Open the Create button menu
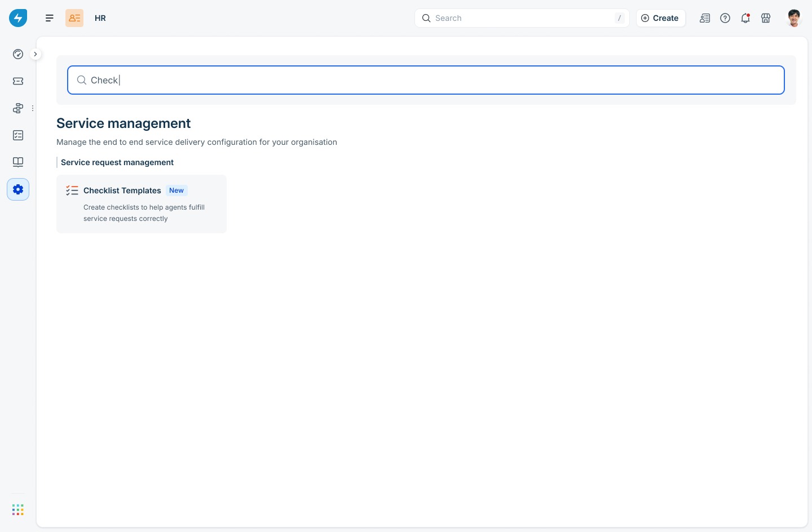The width and height of the screenshot is (812, 532). [x=661, y=18]
